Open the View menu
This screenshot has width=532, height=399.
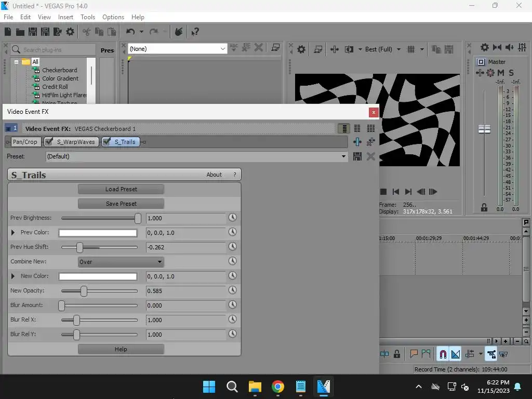click(44, 17)
